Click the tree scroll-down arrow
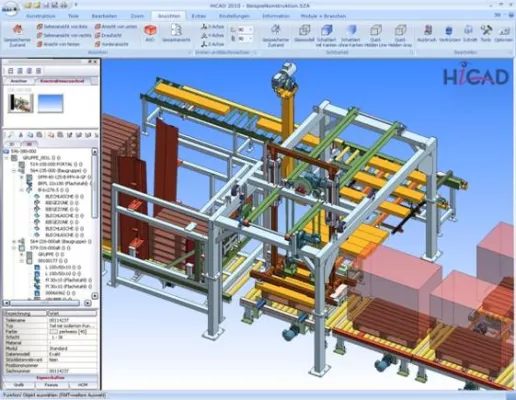 [x=95, y=296]
